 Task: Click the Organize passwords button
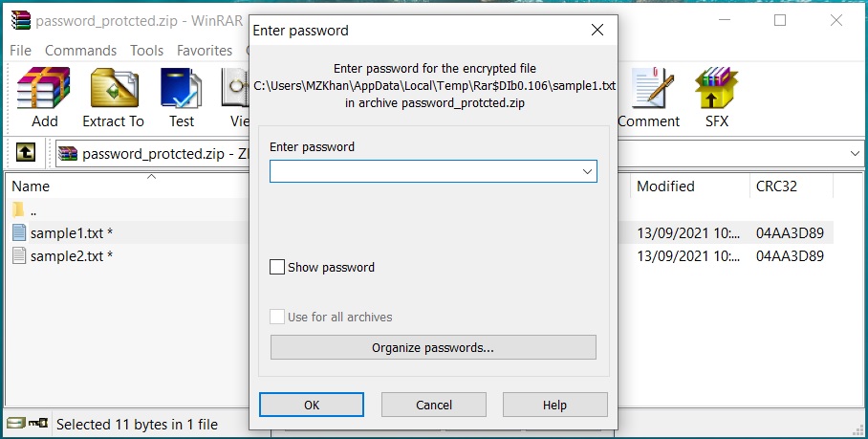click(433, 347)
